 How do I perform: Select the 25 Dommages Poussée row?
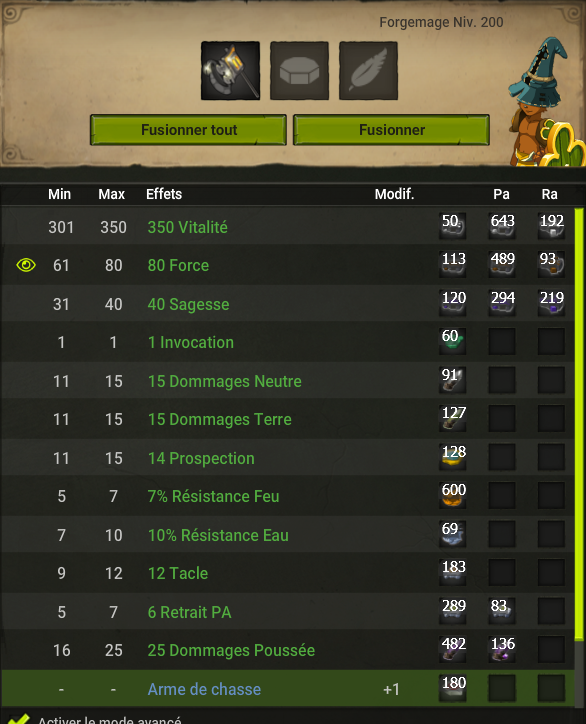(288, 650)
